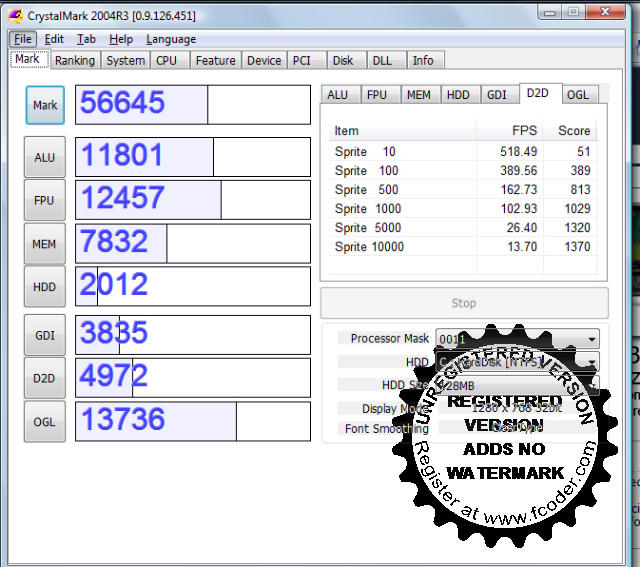Screen dimensions: 640x567
Task: Click the Stop button
Action: coord(464,303)
